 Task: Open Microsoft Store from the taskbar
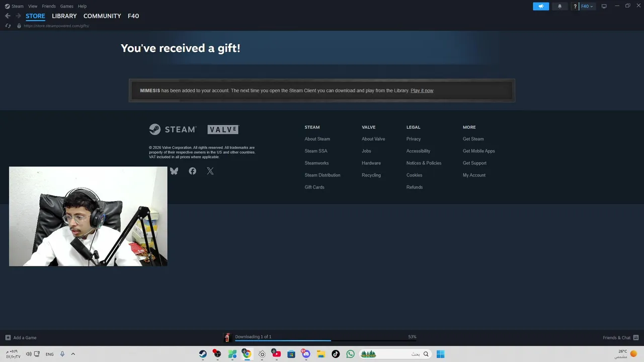coord(291,354)
